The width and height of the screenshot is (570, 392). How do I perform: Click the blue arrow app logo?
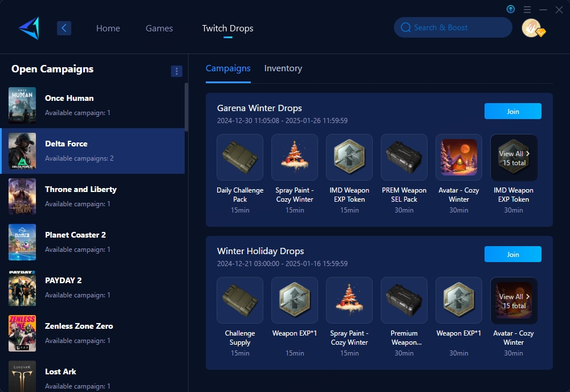pos(29,28)
